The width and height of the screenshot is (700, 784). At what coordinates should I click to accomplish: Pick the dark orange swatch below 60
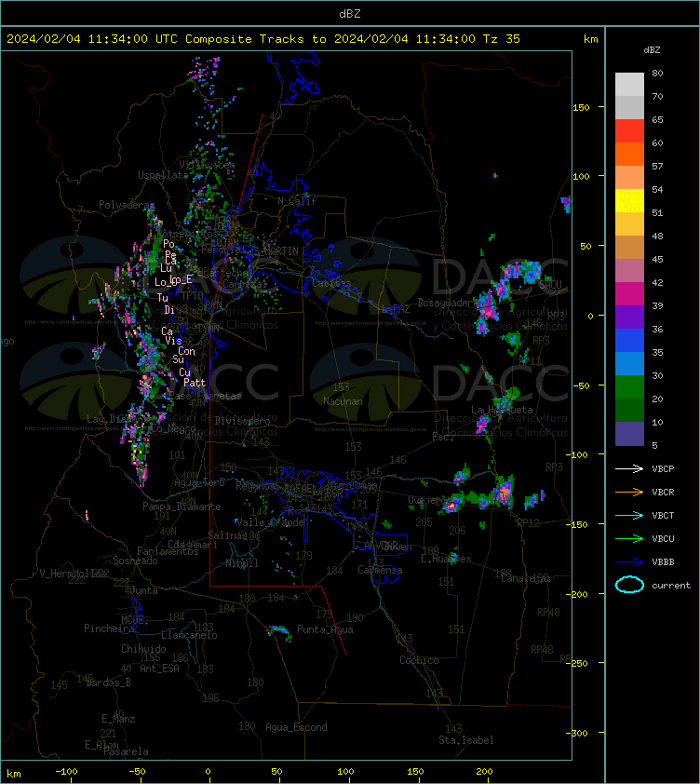click(629, 154)
